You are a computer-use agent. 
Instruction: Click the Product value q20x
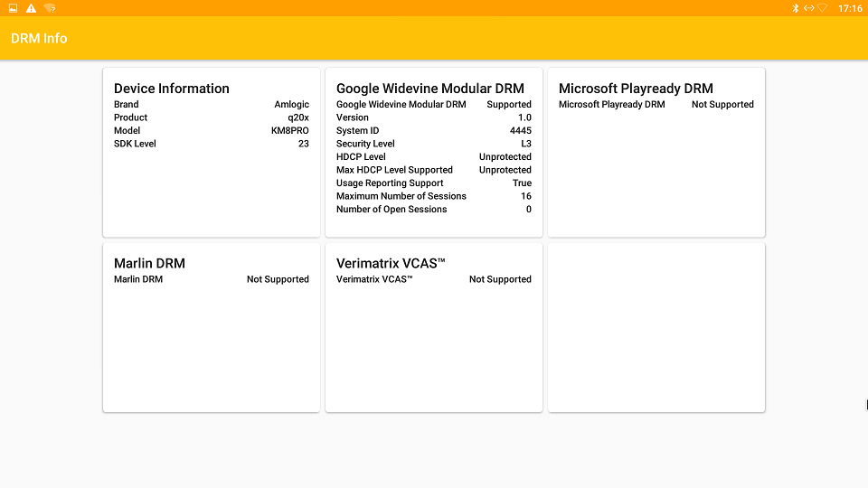coord(298,117)
